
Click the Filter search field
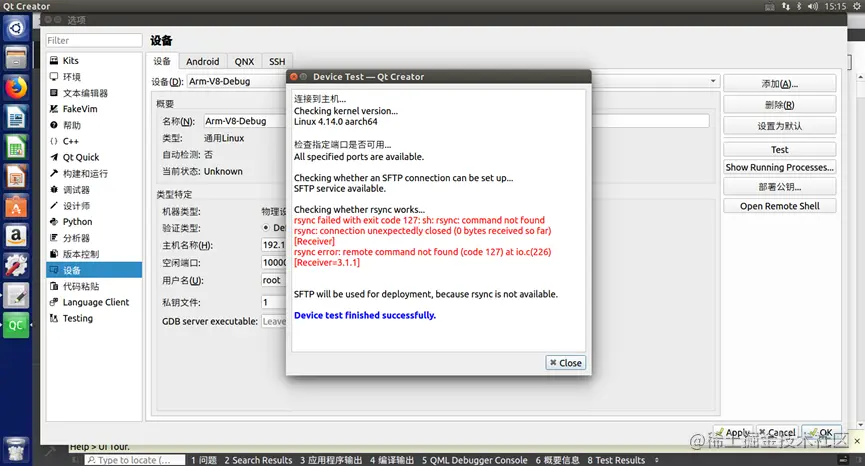pyautogui.click(x=94, y=40)
